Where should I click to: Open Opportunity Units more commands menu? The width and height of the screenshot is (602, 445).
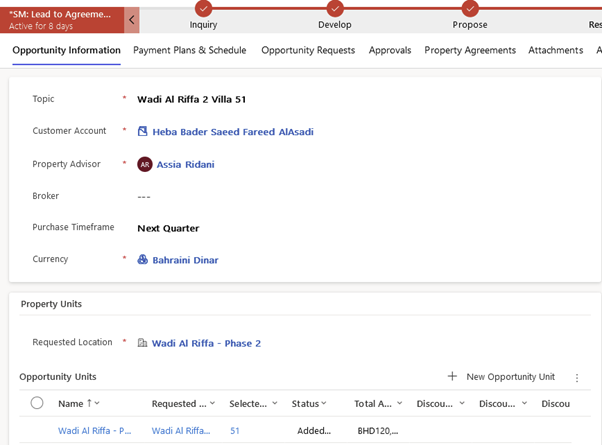tap(577, 378)
